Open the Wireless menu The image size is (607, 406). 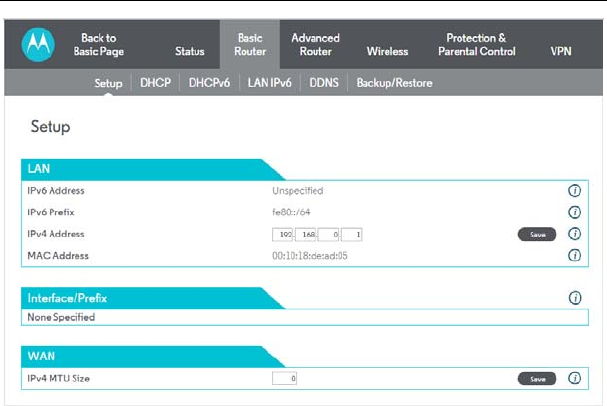tap(388, 51)
